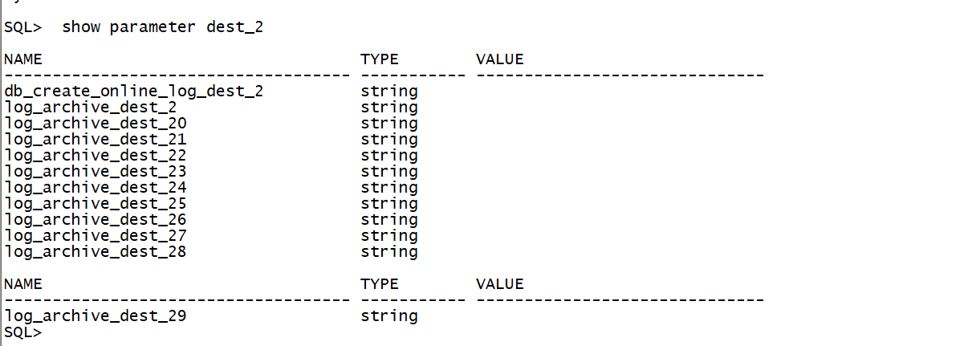The image size is (980, 346).
Task: Click the first NAME column header
Action: click(23, 59)
